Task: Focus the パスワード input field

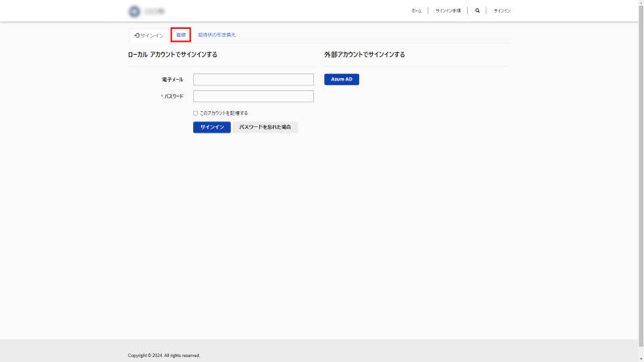Action: tap(253, 97)
